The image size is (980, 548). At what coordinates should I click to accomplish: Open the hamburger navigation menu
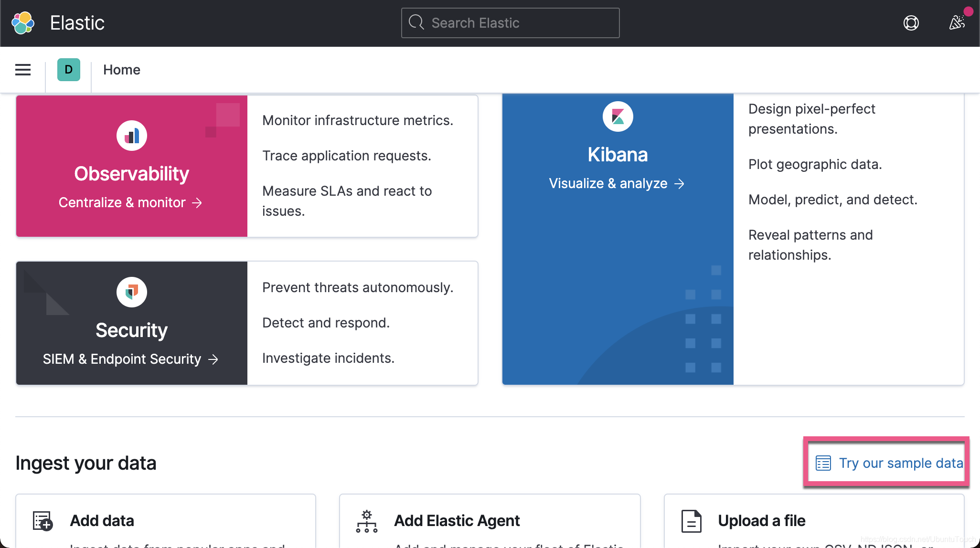(23, 70)
